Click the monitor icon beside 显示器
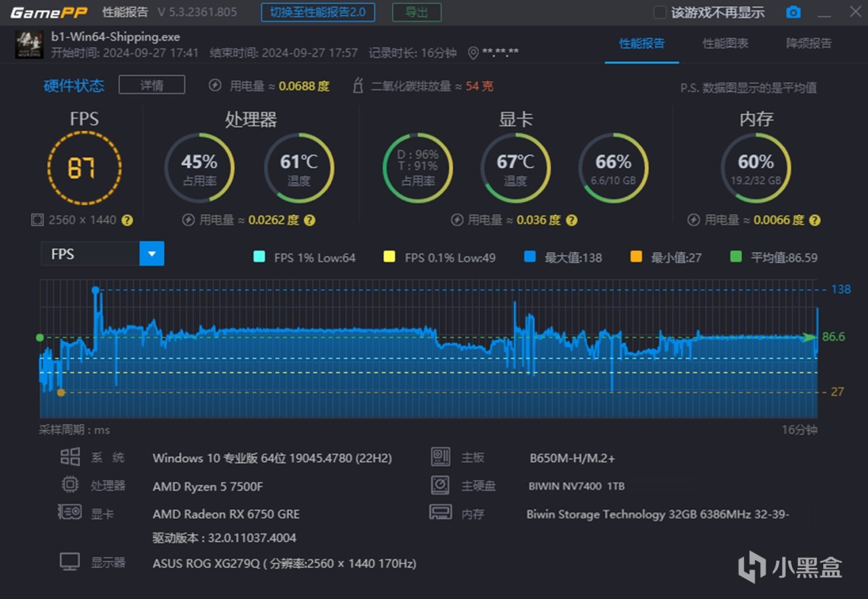 click(x=70, y=562)
